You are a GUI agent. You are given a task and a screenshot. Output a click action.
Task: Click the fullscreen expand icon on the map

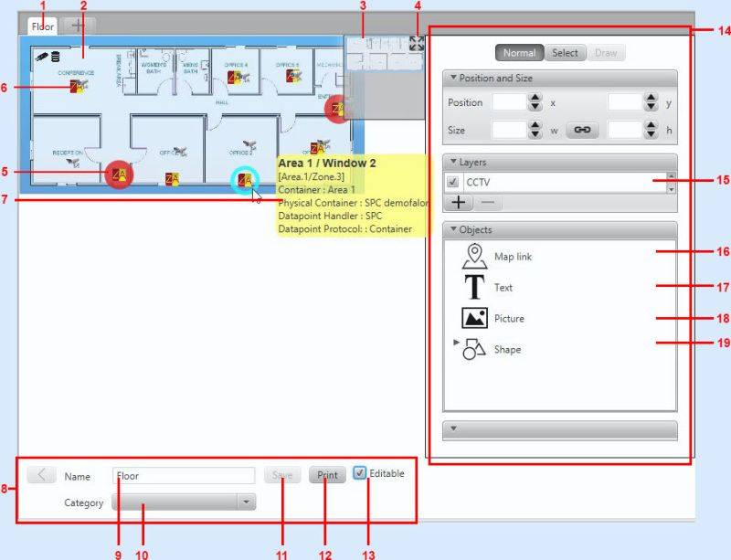417,43
